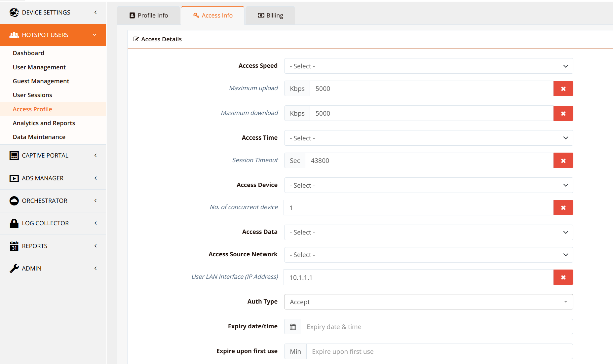
Task: Clear the Session Timeout field using red X
Action: pos(563,161)
